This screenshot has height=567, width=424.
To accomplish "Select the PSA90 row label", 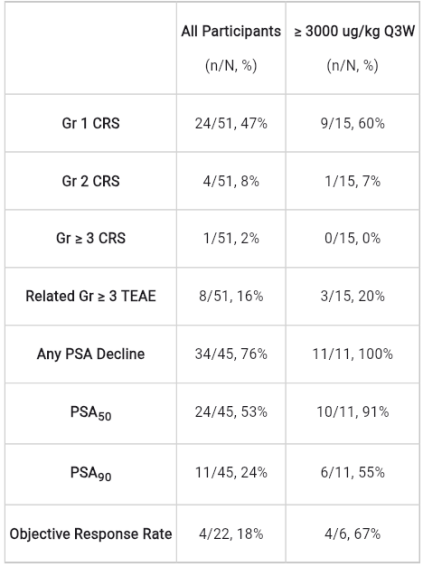I will [x=91, y=473].
